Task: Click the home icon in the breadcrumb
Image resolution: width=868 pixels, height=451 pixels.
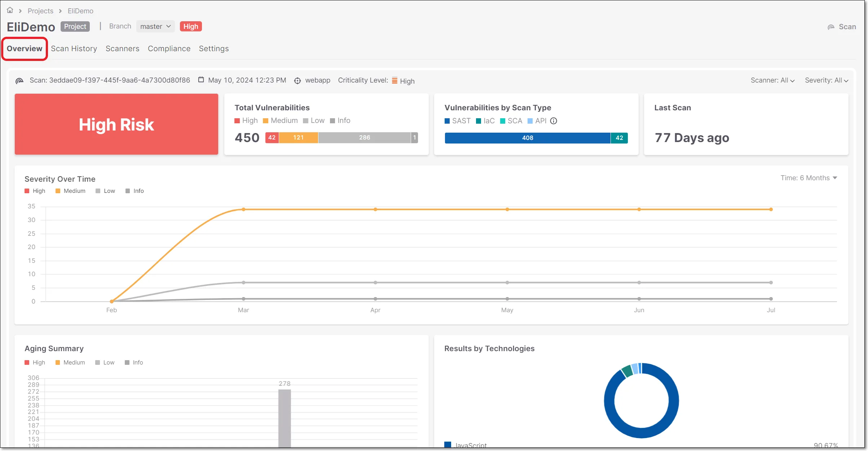Action: 10,10
